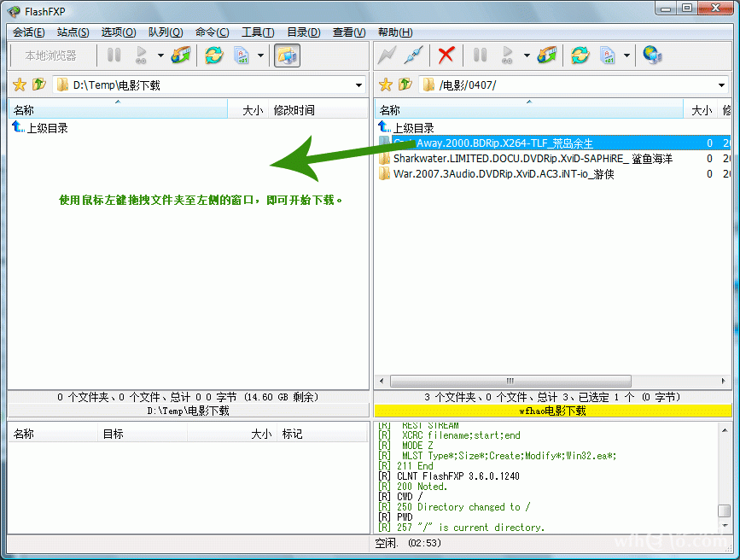Click the globe site manager icon

click(x=653, y=55)
